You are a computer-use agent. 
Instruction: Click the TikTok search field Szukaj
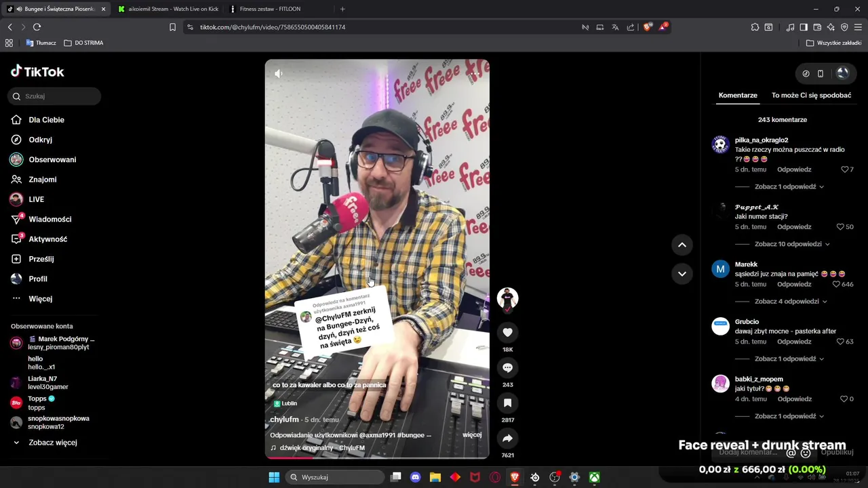click(54, 96)
